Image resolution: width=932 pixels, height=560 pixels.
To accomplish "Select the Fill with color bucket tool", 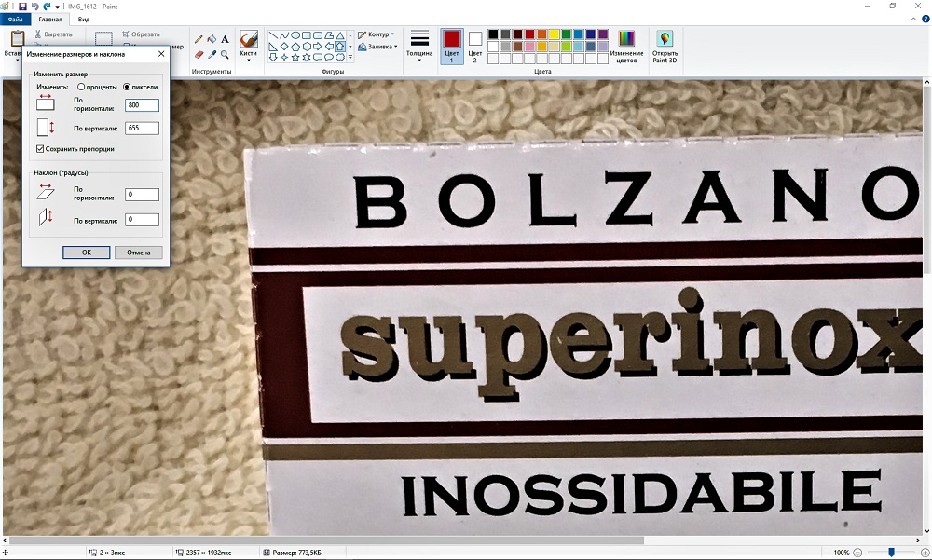I will tap(212, 39).
